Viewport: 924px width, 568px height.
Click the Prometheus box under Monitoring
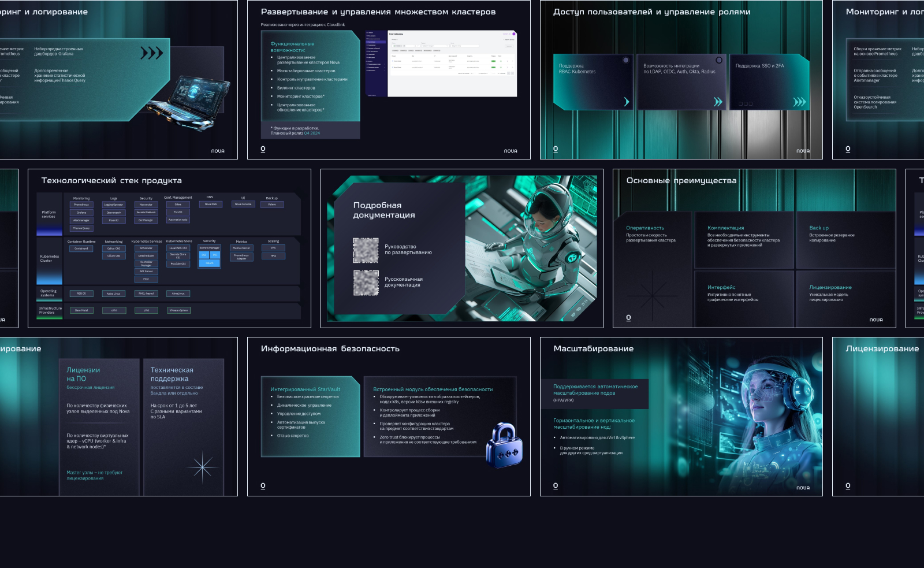[81, 205]
